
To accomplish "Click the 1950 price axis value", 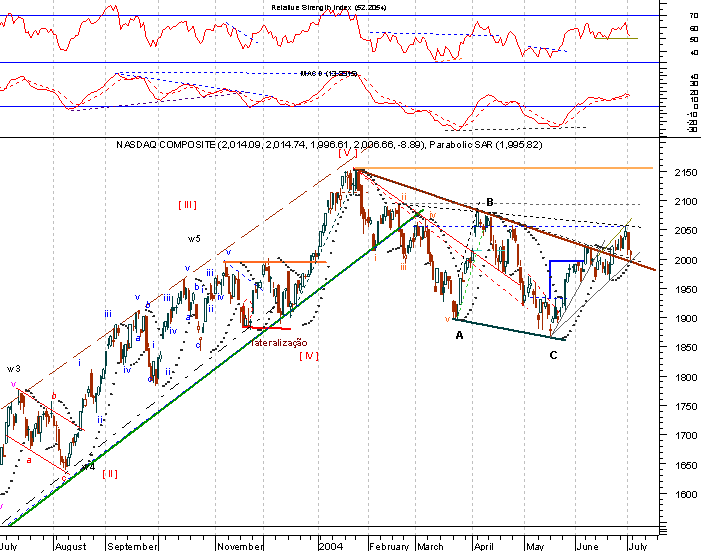I will [x=685, y=289].
